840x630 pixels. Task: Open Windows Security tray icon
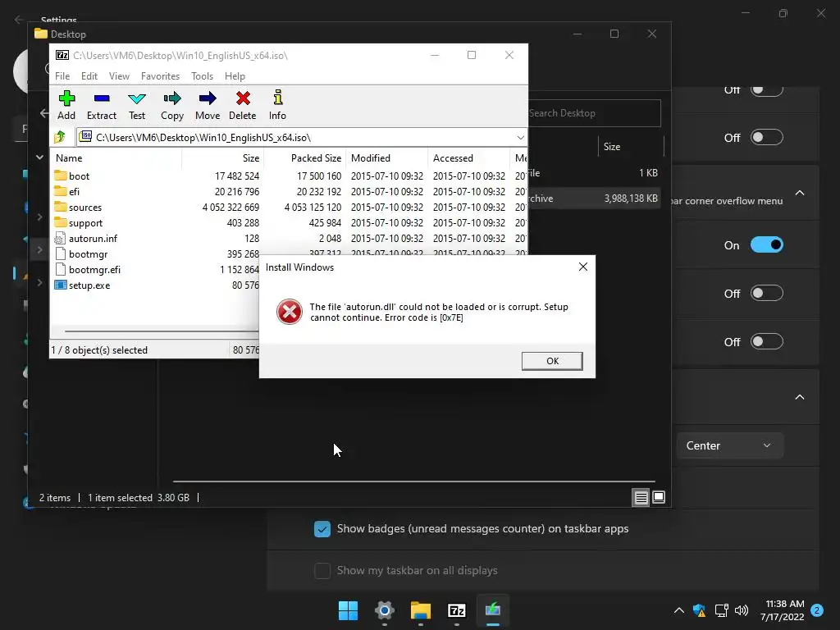[699, 610]
